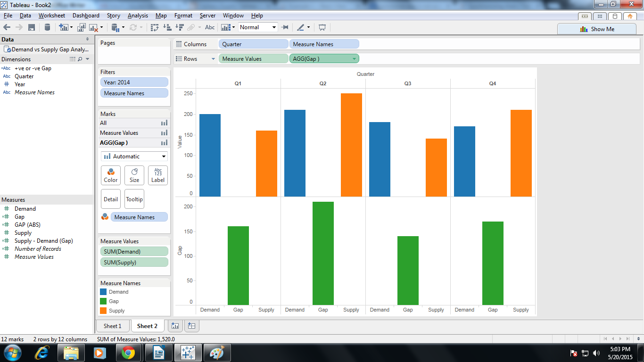
Task: Click the New Dashboard button near sheet tabs
Action: click(191, 325)
